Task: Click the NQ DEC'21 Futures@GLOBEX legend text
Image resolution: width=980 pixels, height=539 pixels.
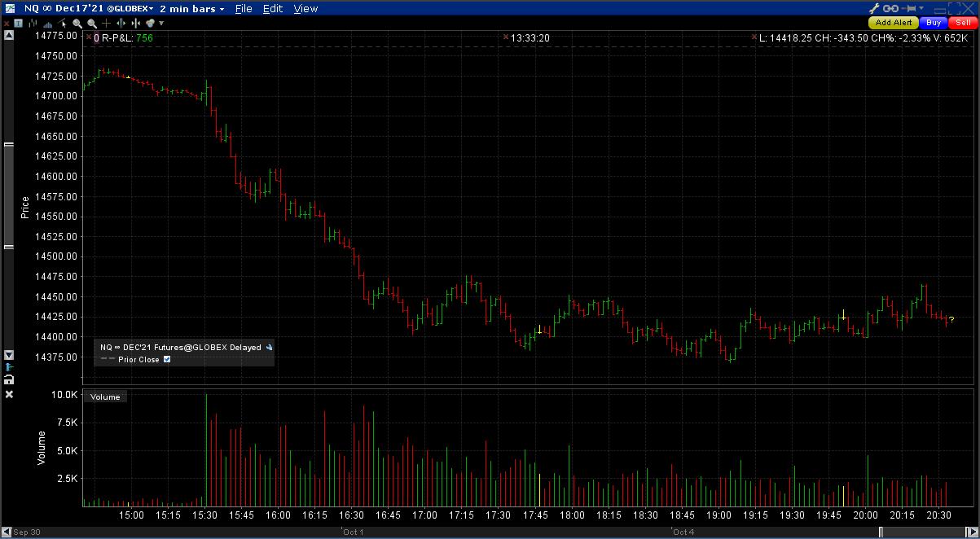Action: pos(181,347)
